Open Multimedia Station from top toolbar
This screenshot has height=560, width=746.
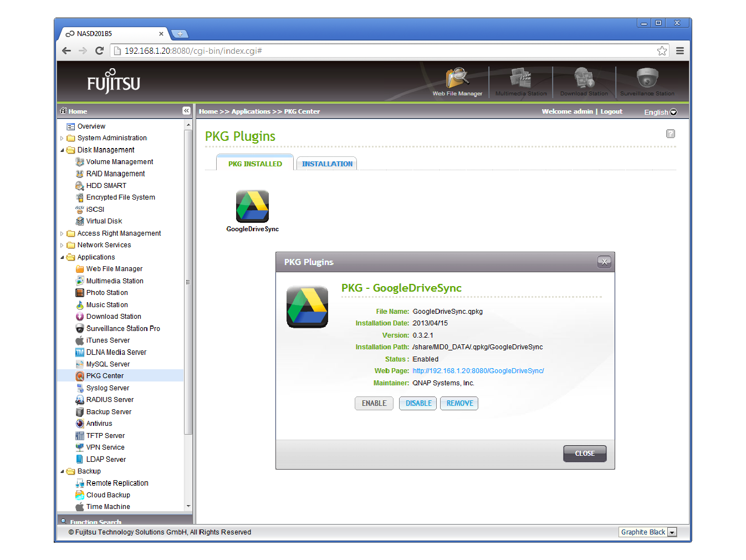click(x=521, y=82)
